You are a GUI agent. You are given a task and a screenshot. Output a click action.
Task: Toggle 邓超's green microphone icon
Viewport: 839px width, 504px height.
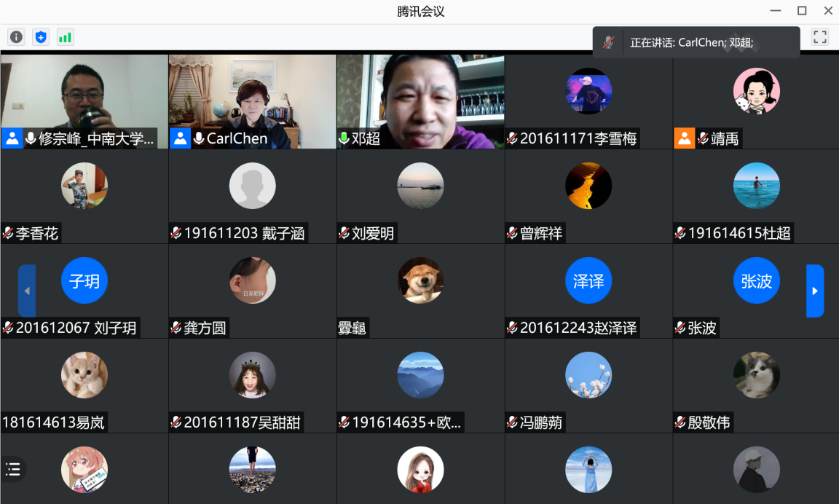coord(344,138)
